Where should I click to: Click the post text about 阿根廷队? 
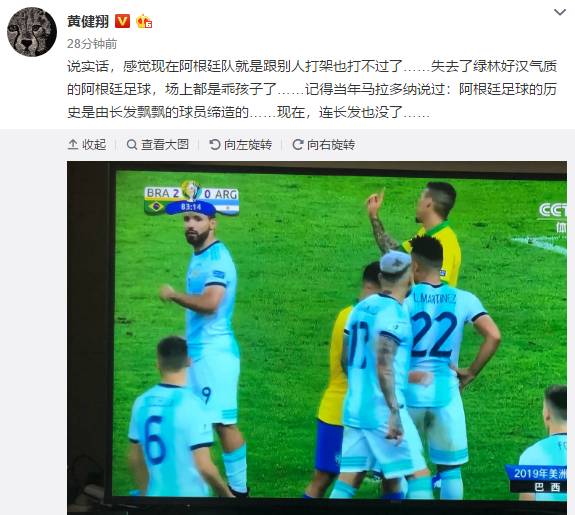312,89
